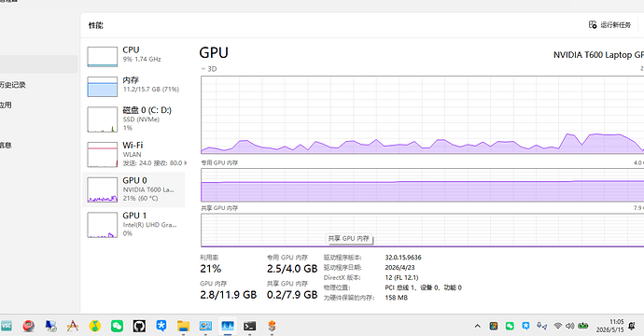Open the 磁盘 0 (C: D:) disk entry

coord(133,119)
